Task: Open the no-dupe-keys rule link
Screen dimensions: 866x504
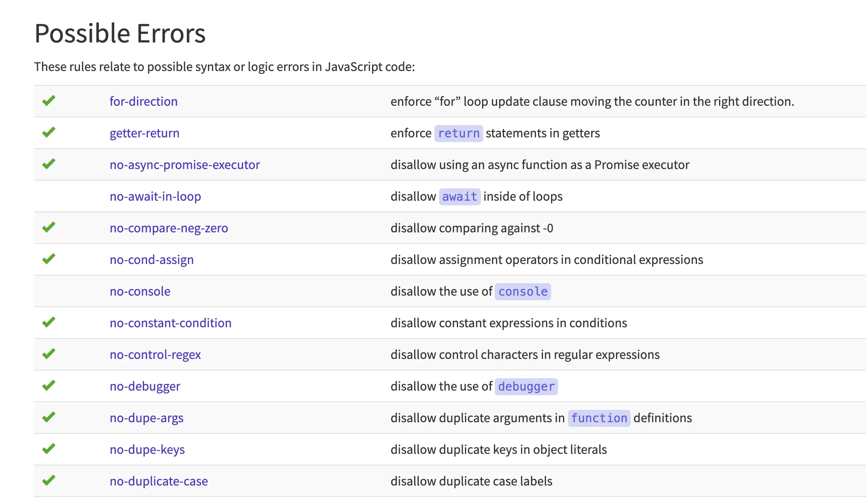Action: [147, 450]
